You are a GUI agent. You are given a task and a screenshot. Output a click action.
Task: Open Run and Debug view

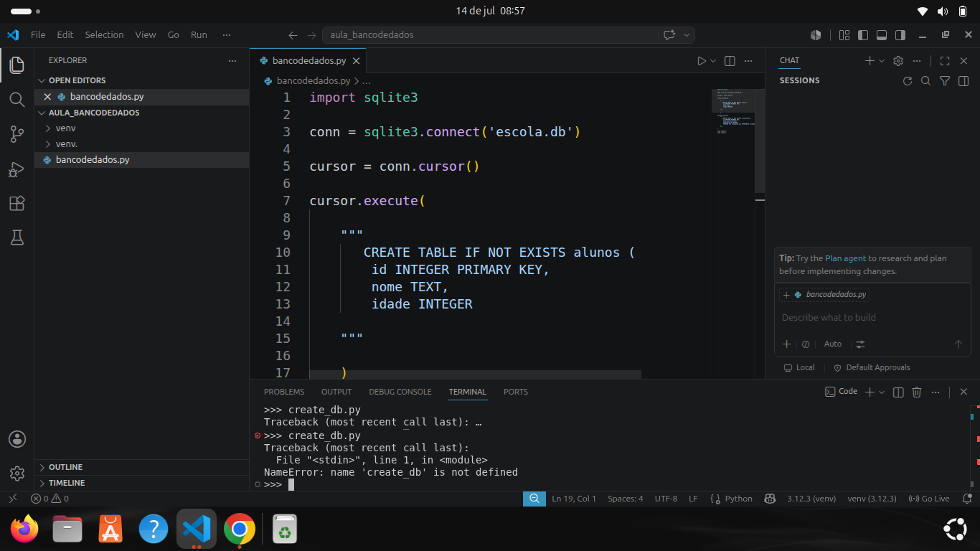(17, 169)
